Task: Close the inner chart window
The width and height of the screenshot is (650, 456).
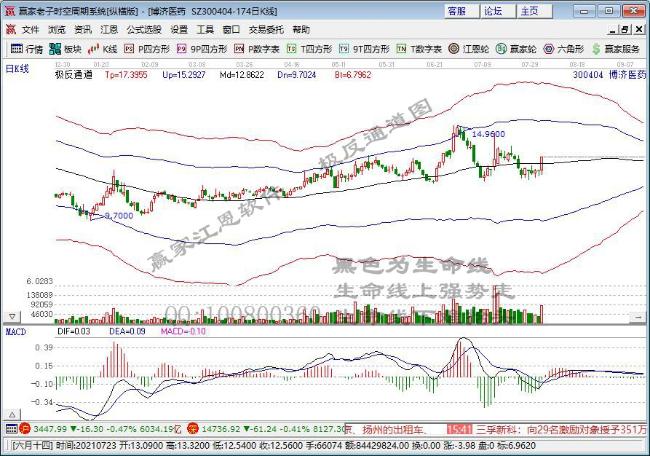Action: 639,29
